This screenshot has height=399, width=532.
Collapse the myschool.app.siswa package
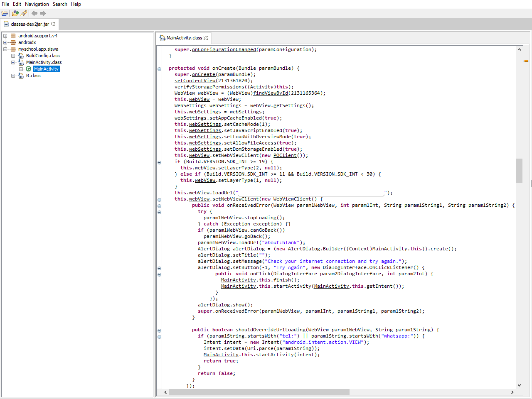(5, 49)
